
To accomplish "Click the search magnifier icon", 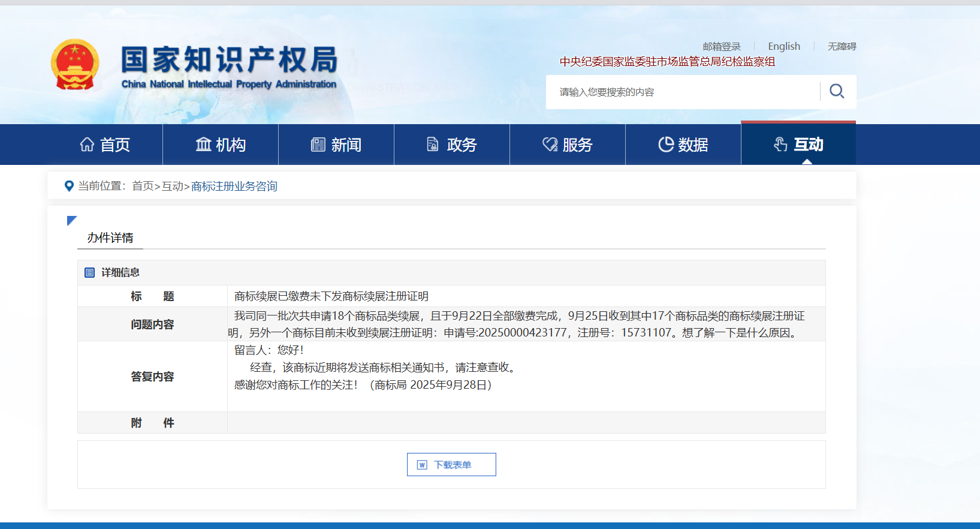I will pos(837,91).
